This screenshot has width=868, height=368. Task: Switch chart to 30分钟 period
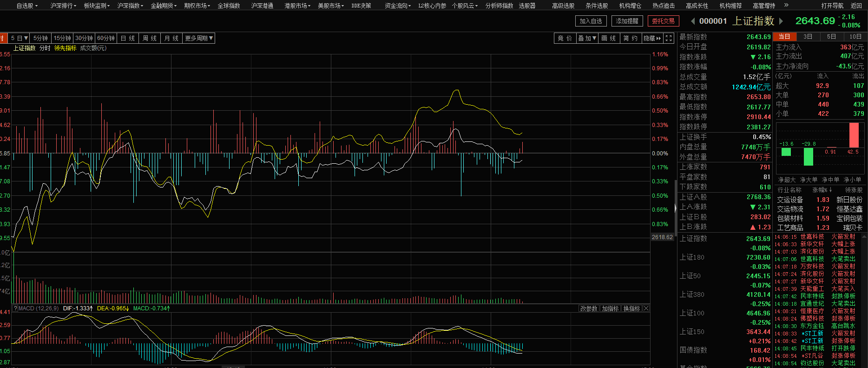coord(84,38)
